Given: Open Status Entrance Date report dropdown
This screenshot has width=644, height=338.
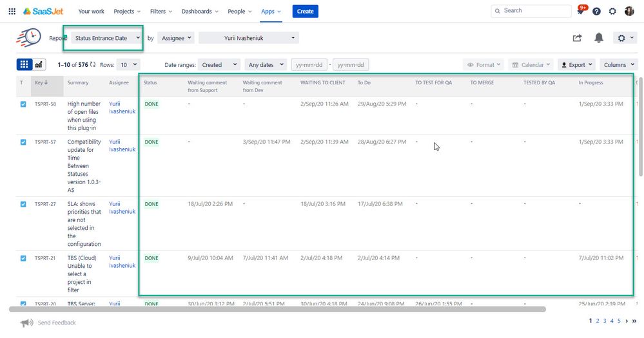Looking at the screenshot, I should (x=107, y=38).
